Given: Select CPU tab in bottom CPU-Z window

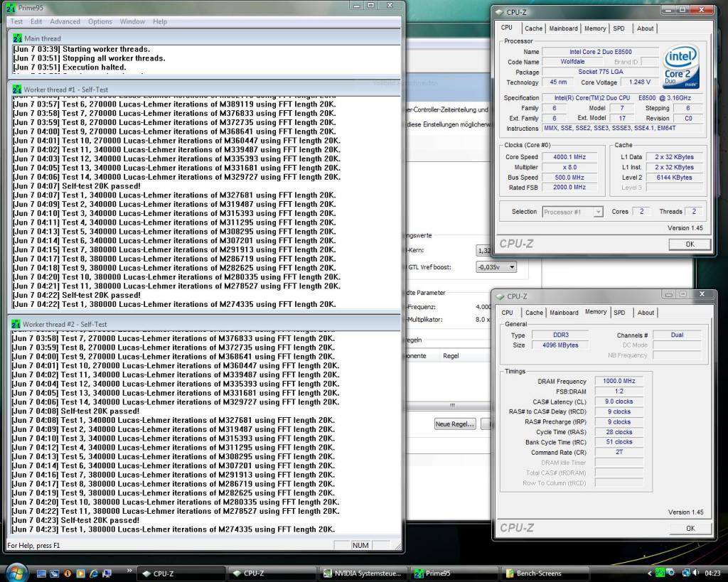Looking at the screenshot, I should [507, 313].
